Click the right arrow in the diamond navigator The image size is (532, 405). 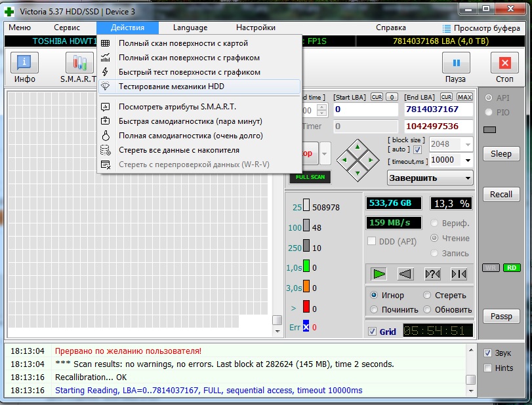click(x=370, y=160)
